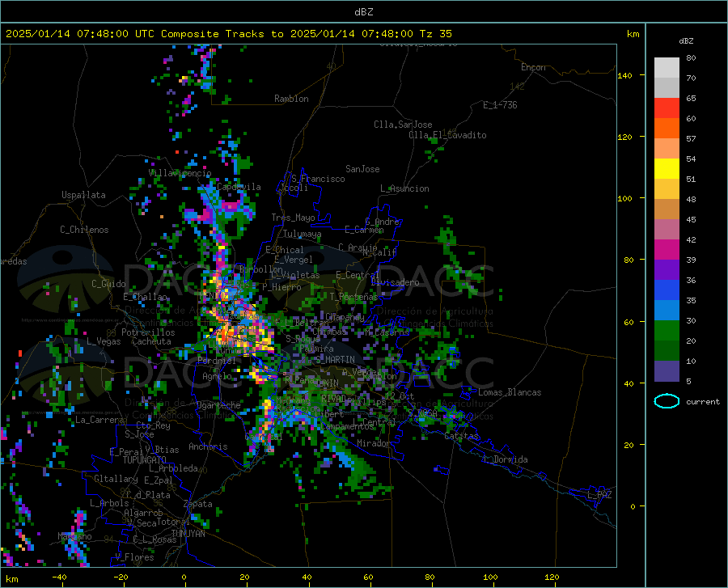This screenshot has height=588, width=728.
Task: Click the magenta 39–42 dBZ legend swatch
Action: [667, 250]
